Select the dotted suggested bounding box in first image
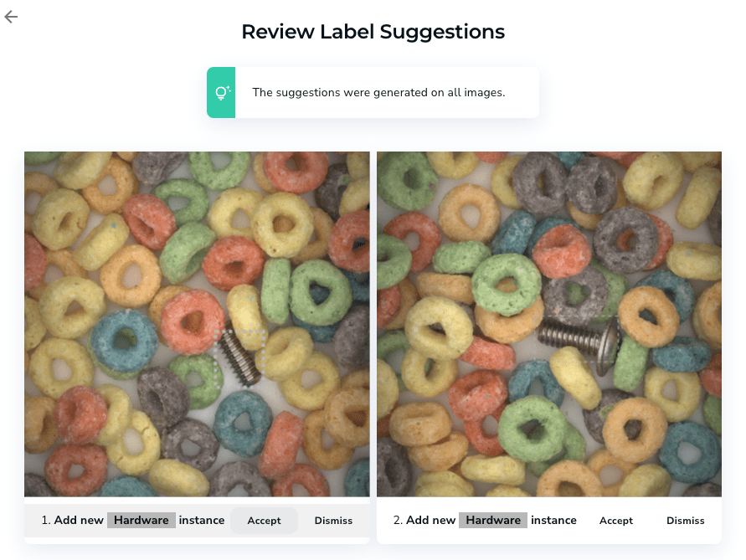746x560 pixels. [x=240, y=357]
